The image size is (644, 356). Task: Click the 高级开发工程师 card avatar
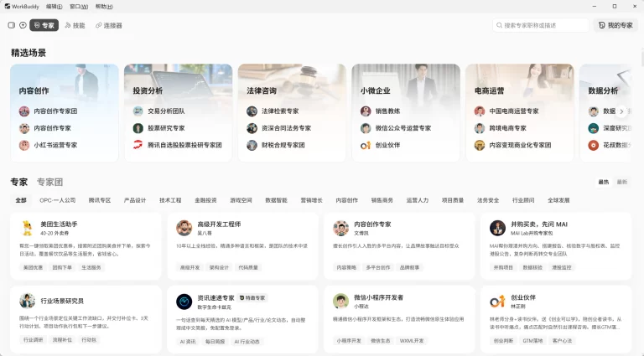184,228
